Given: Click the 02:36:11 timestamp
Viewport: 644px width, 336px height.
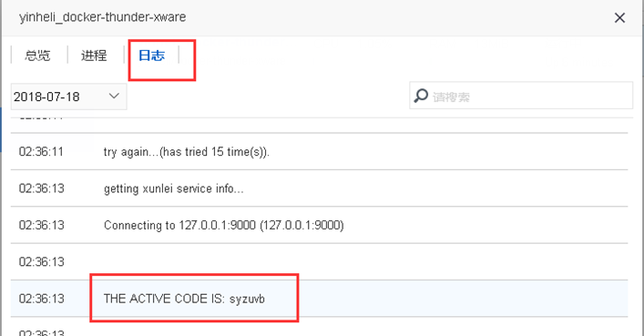Looking at the screenshot, I should [41, 151].
